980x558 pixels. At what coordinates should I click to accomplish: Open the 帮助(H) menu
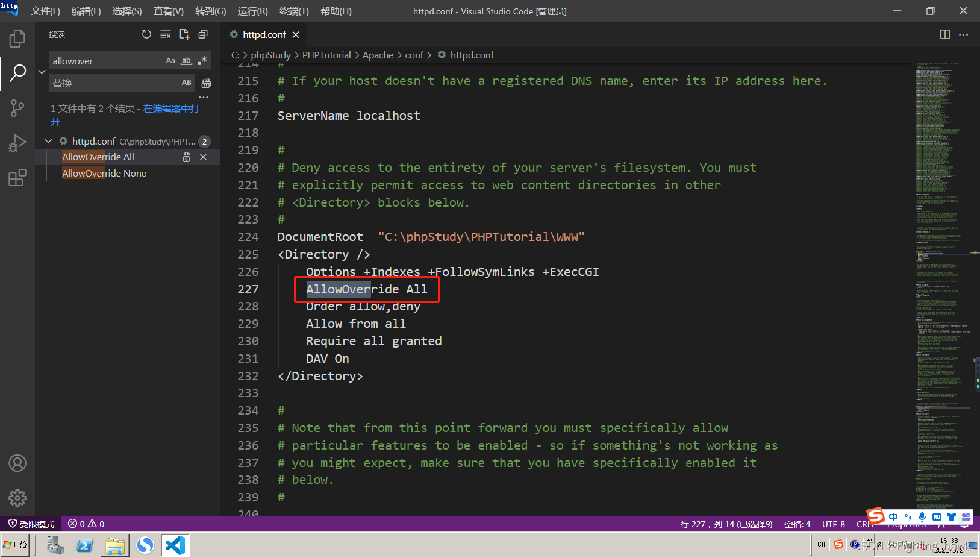click(336, 11)
